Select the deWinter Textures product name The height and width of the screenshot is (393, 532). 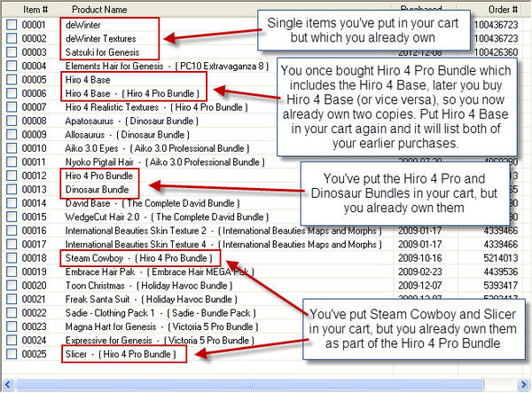(x=100, y=38)
